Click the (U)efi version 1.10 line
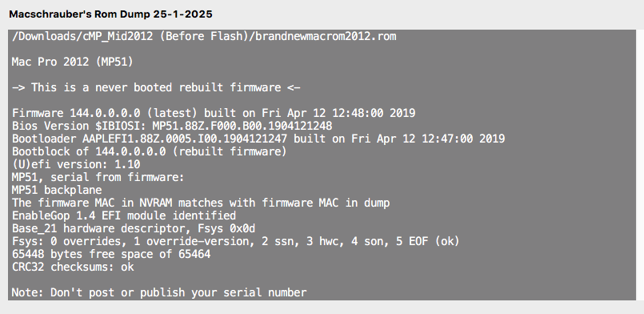644x314 pixels. (x=76, y=164)
